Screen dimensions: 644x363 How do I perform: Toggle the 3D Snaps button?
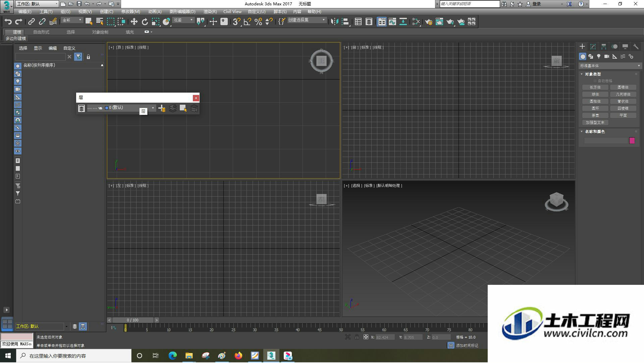[x=236, y=22]
